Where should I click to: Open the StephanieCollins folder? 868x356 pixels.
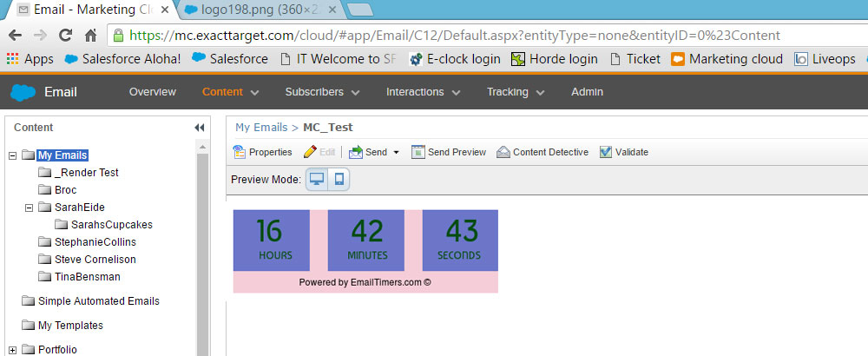[95, 242]
